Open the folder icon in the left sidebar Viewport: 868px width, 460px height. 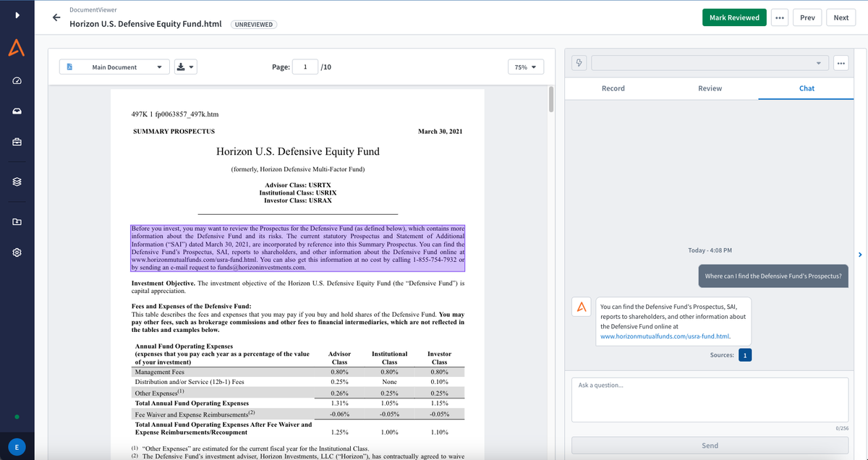click(17, 221)
